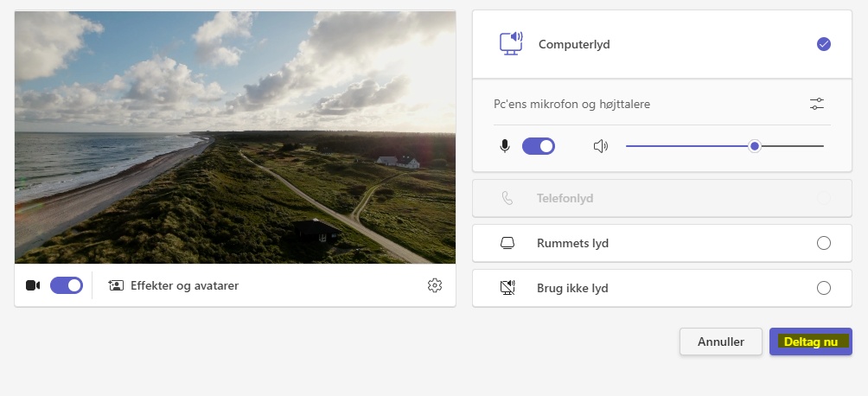Screen dimensions: 868x396
Task: Open audio device options sliders icon
Action: pyautogui.click(x=817, y=104)
